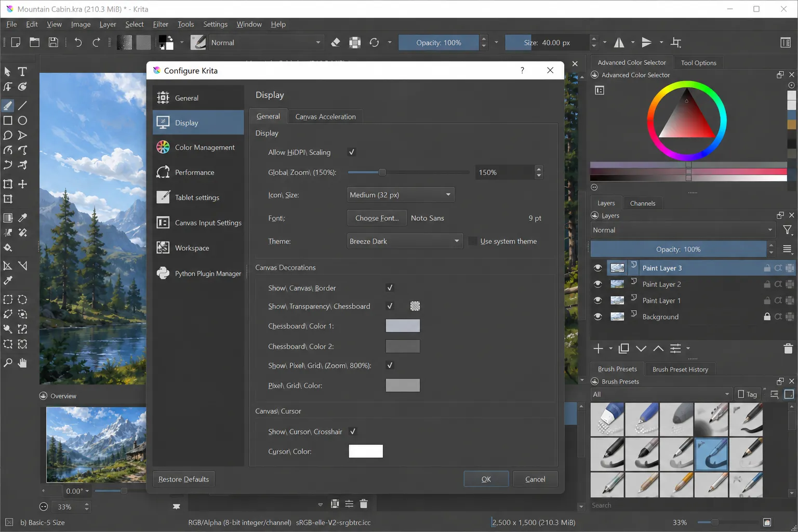Create a new document from toolbar
798x532 pixels.
pyautogui.click(x=16, y=43)
